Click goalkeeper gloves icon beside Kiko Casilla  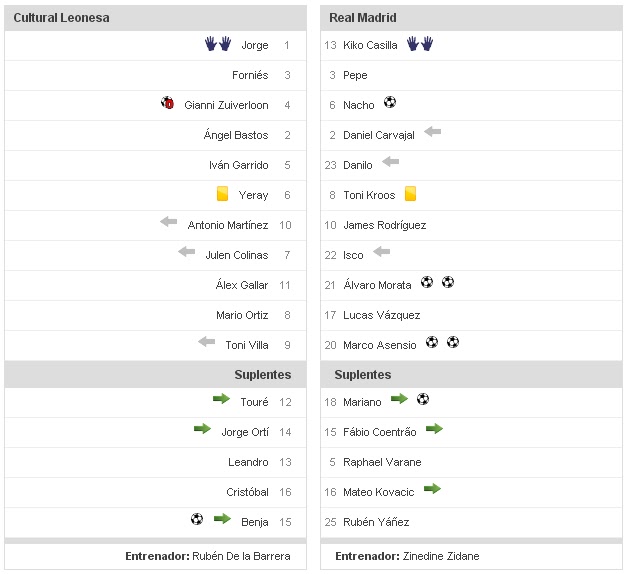click(x=419, y=44)
